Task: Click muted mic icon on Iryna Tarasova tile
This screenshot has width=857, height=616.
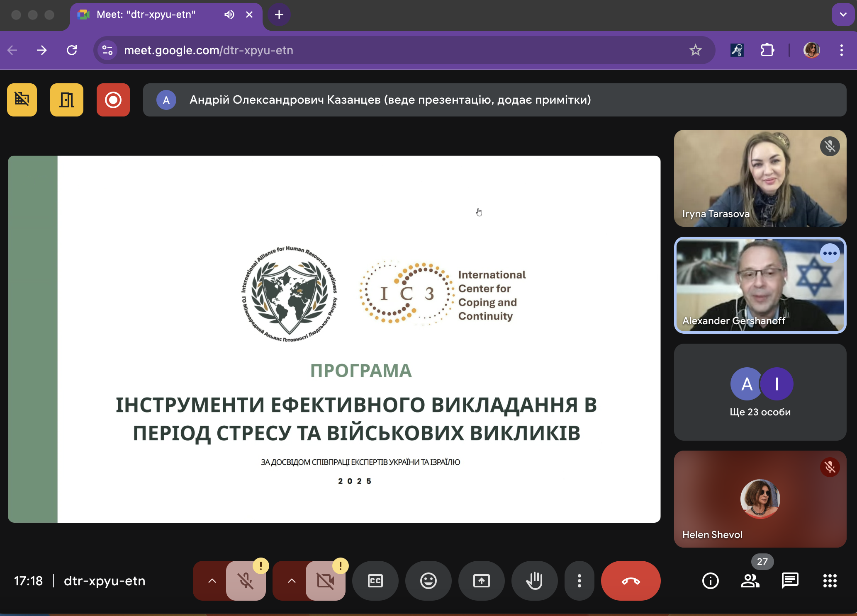Action: pos(830,146)
